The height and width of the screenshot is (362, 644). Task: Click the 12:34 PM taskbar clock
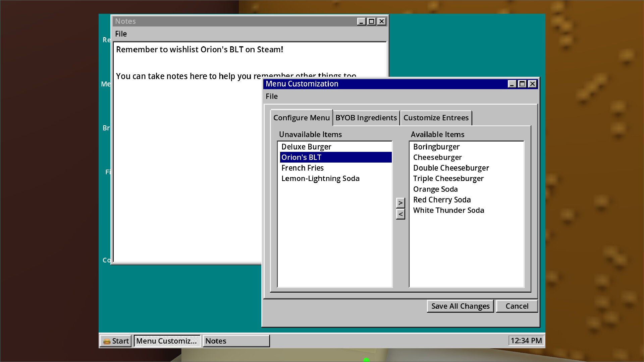526,341
